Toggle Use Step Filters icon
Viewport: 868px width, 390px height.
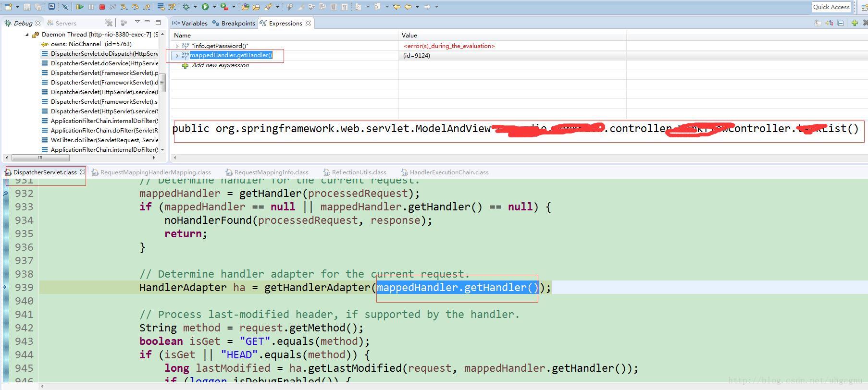coord(172,7)
